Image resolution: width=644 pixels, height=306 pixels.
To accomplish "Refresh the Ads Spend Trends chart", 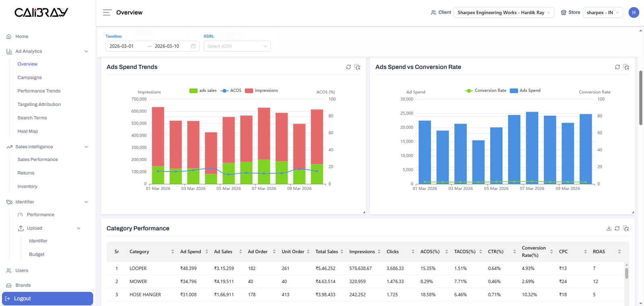I will coord(349,67).
